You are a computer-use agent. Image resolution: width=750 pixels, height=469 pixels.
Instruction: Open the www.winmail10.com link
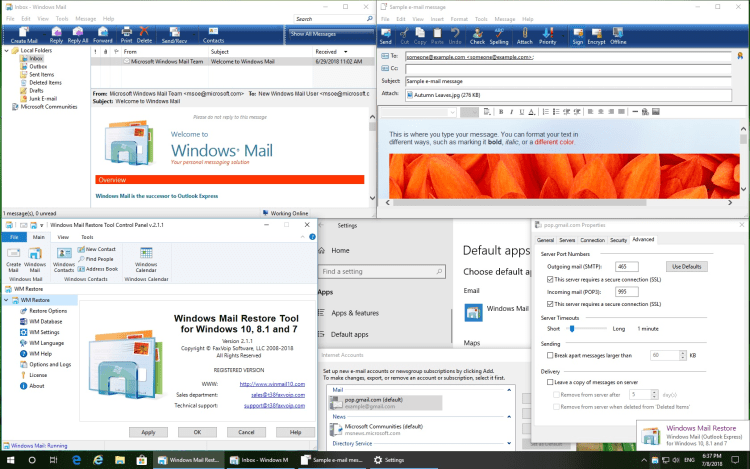[272, 384]
